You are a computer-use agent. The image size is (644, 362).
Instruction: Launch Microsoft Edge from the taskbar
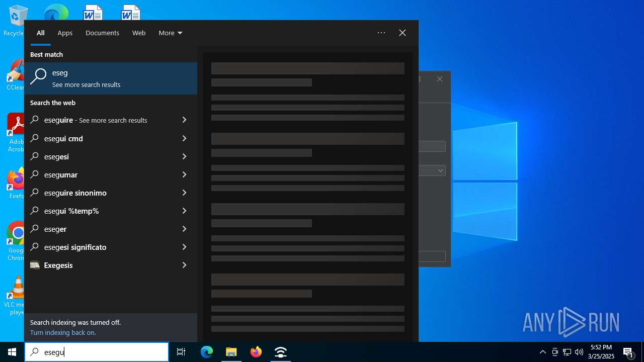coord(207,352)
